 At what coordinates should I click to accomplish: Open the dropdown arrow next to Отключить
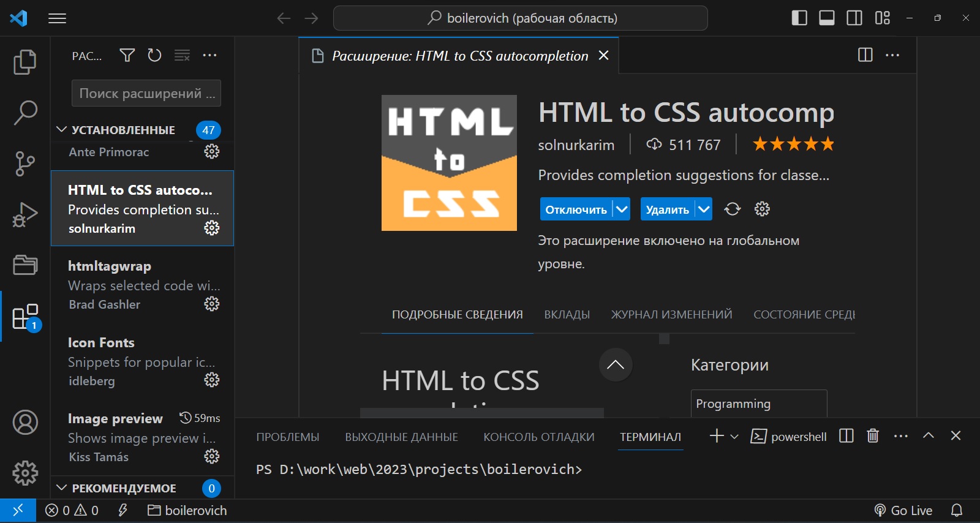coord(622,209)
